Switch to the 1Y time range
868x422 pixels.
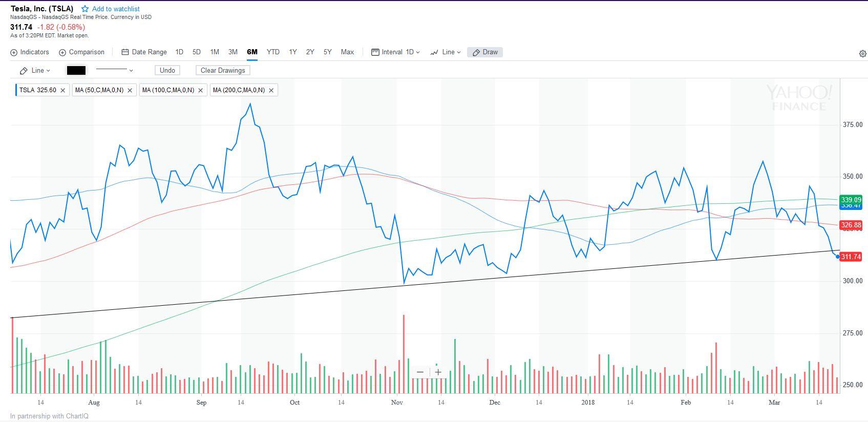click(x=293, y=52)
